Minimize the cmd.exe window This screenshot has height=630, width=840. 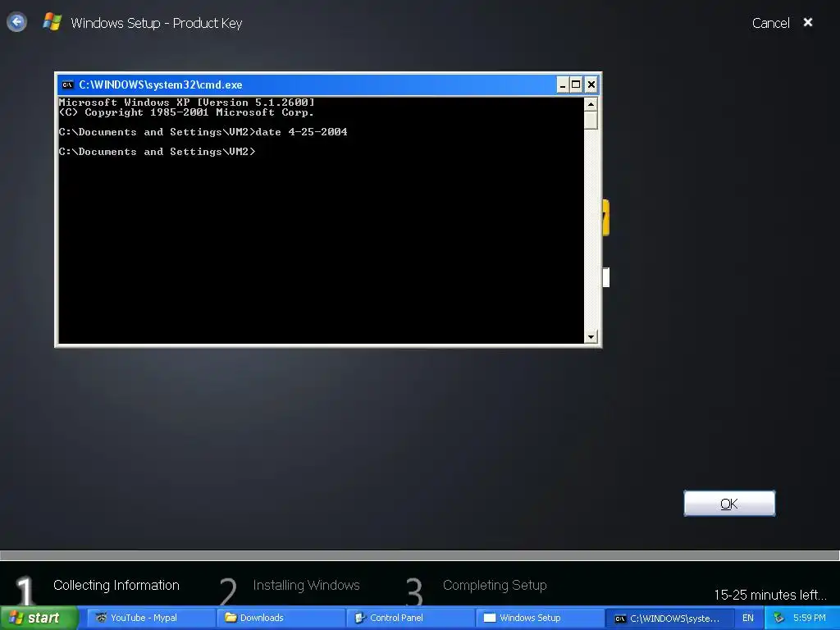563,84
